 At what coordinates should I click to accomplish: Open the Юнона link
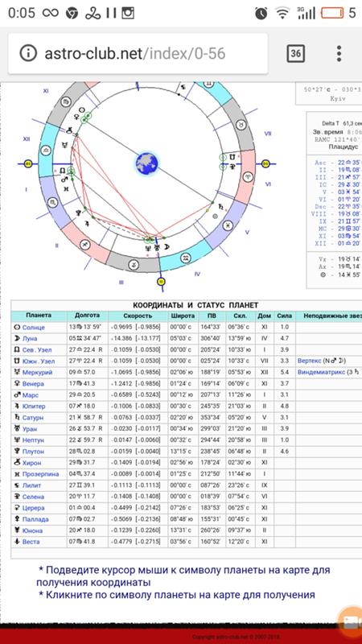32,530
